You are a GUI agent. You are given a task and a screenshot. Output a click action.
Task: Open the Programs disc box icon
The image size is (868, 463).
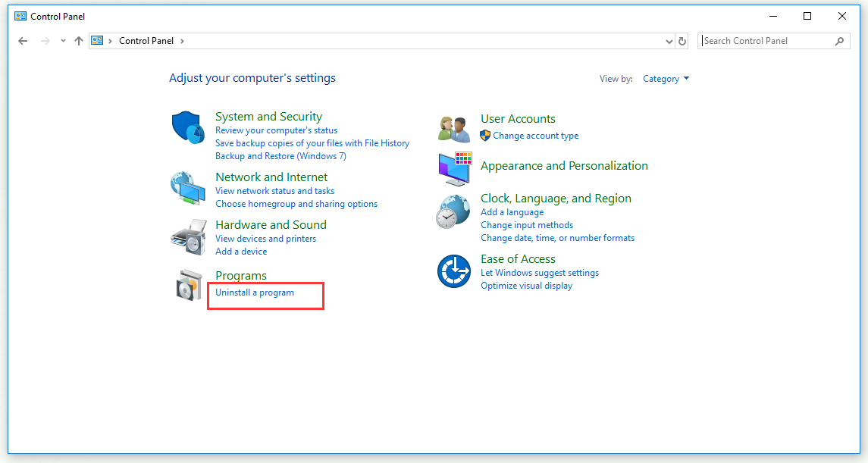[x=187, y=286]
